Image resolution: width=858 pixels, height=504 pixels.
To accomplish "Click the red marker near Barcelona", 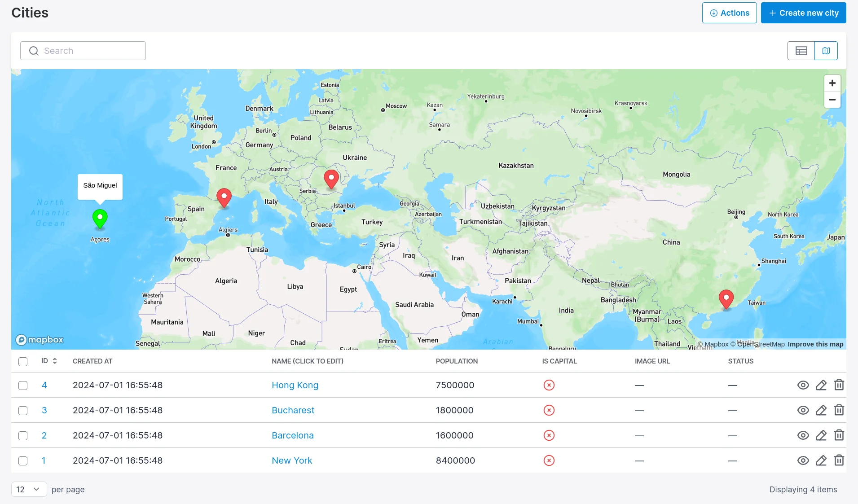I will click(224, 198).
